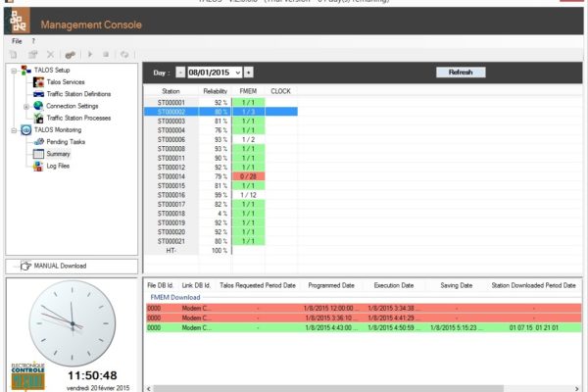Select station ST000021 row
The height and width of the screenshot is (392, 588).
click(220, 241)
